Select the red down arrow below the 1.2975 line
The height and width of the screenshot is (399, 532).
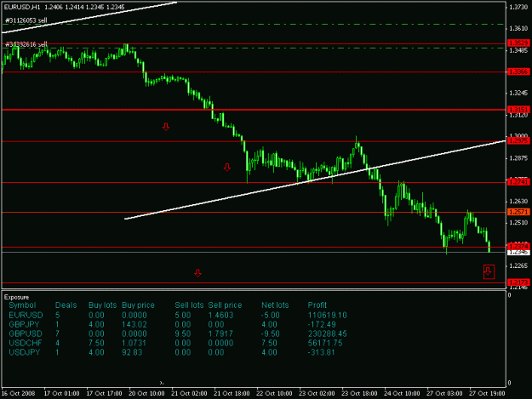click(227, 167)
